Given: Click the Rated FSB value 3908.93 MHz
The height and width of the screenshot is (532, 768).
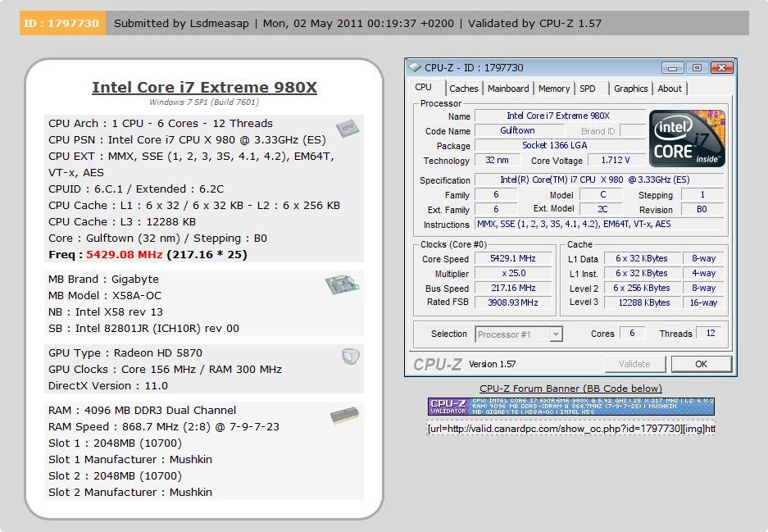Looking at the screenshot, I should pyautogui.click(x=513, y=302).
